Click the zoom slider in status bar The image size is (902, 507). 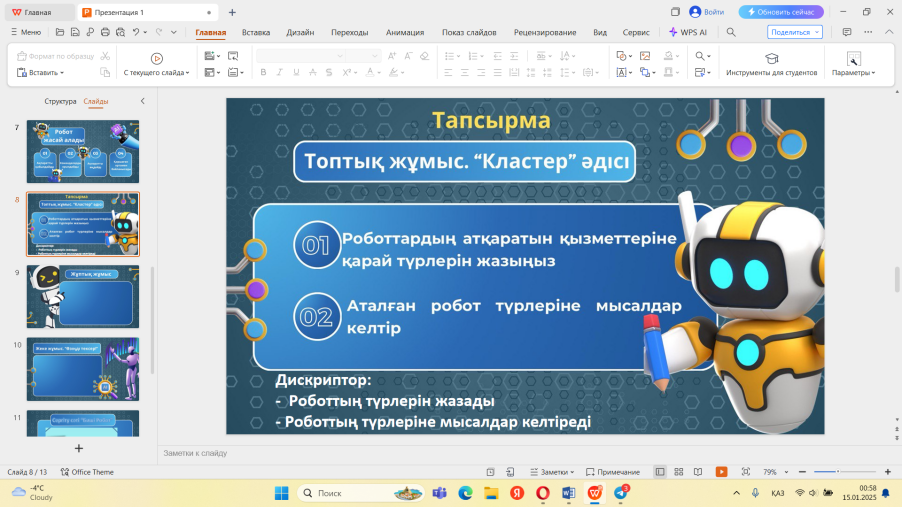(840, 472)
